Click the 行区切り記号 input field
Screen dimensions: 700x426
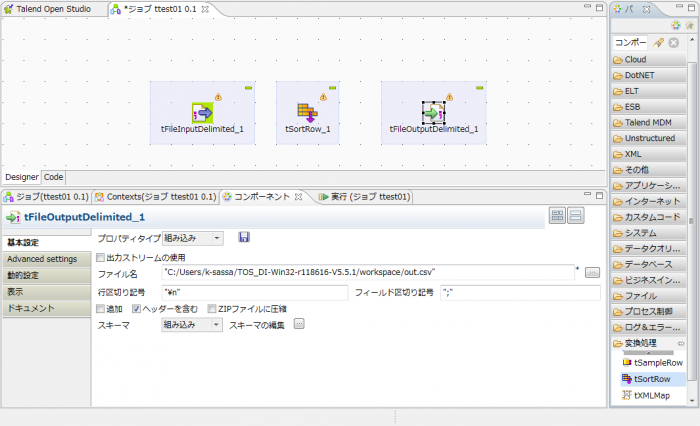click(254, 293)
